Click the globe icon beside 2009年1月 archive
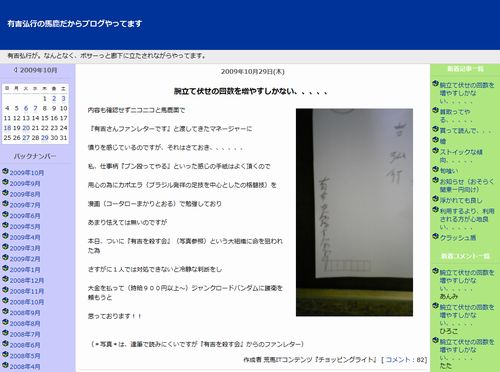 coord(5,268)
